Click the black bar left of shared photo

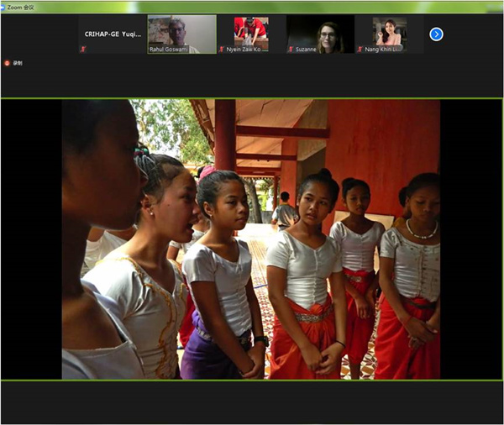31,239
